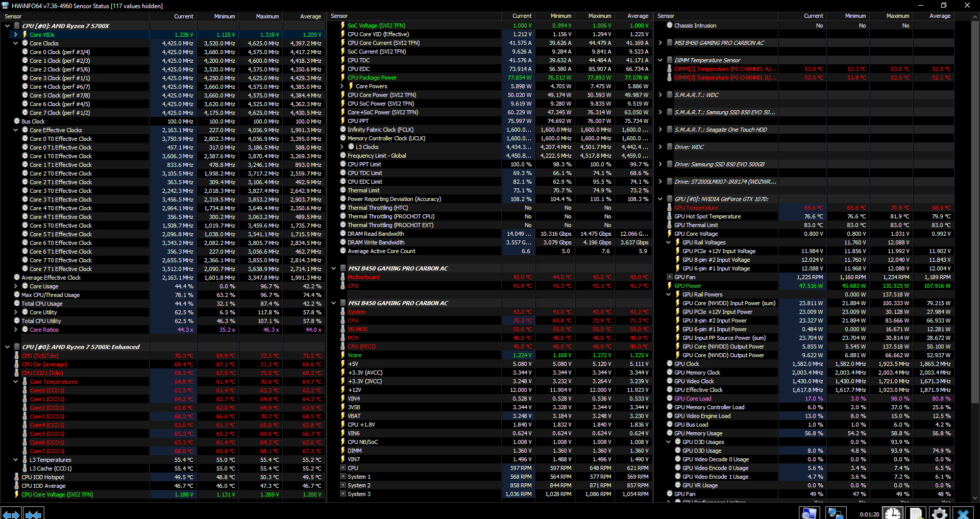The height and width of the screenshot is (519, 980).
Task: Close sensors with the blue X icon
Action: pos(963,513)
